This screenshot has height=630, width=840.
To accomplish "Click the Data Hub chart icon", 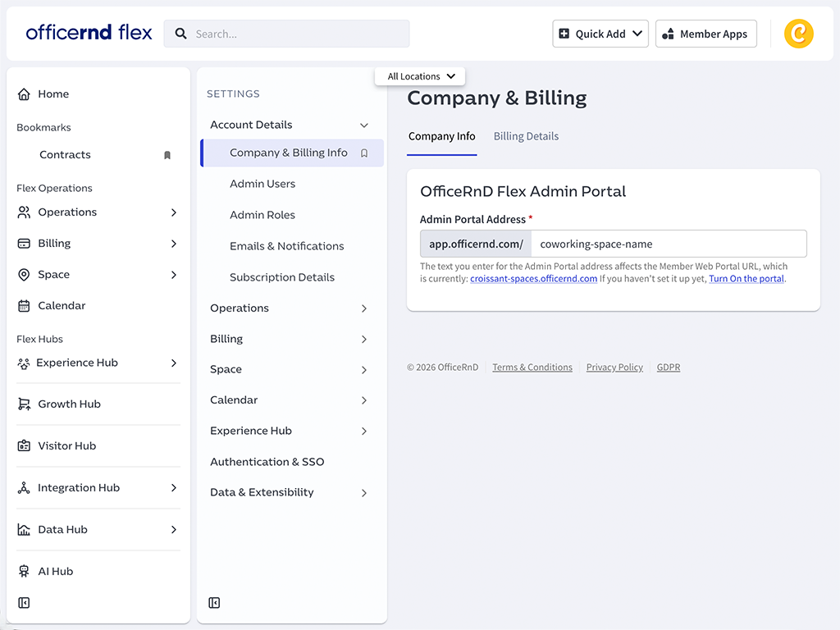I will [24, 530].
